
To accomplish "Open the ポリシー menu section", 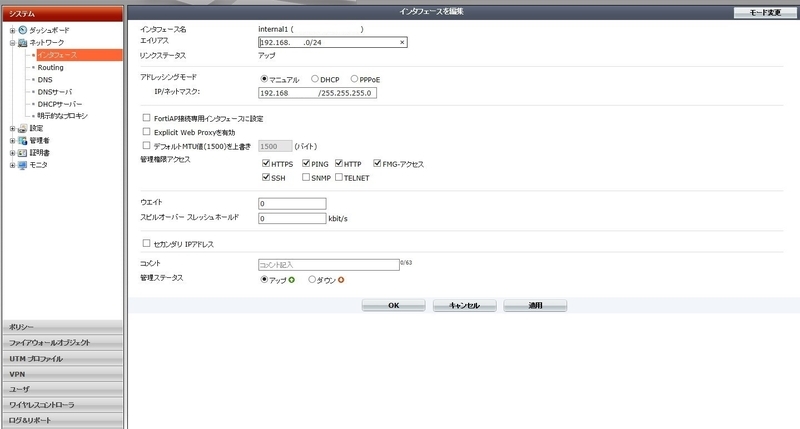I will (63, 327).
